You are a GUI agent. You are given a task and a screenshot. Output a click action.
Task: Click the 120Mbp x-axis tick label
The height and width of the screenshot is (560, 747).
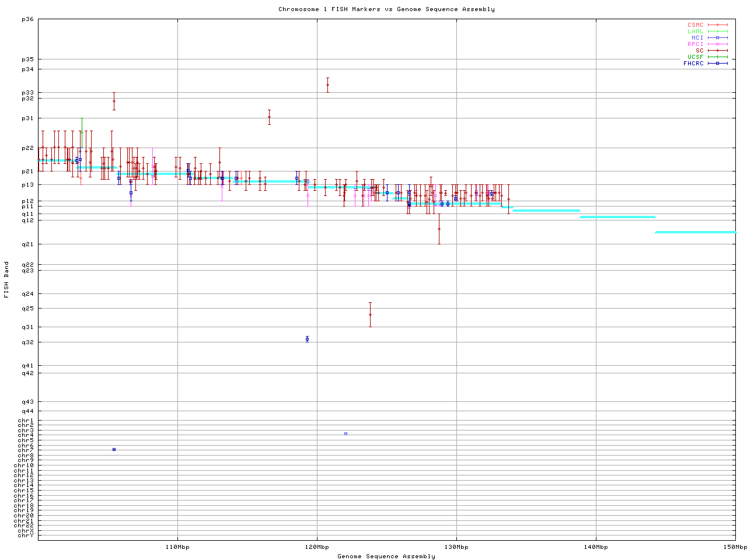tap(317, 547)
